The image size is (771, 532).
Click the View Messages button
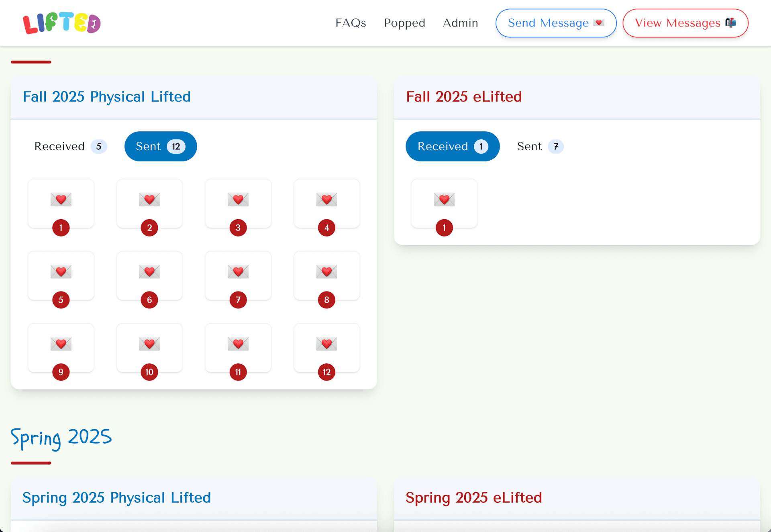[685, 23]
